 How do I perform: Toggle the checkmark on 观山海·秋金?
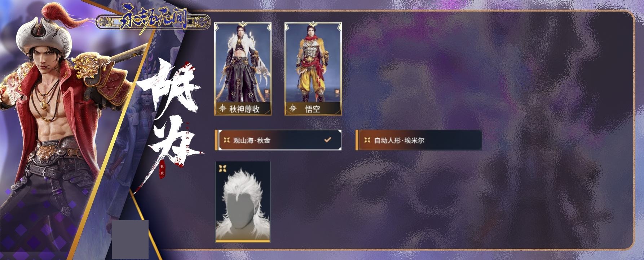click(x=327, y=139)
